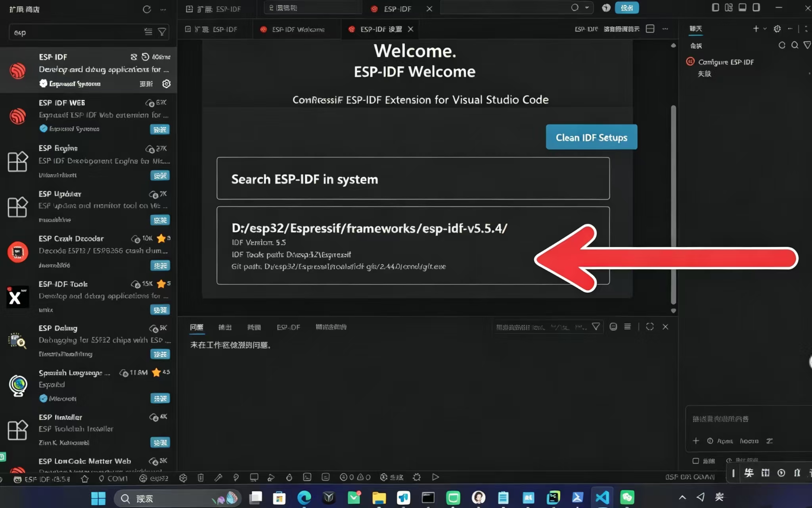812x508 pixels.
Task: Open the filter funnel in the problems panel
Action: tap(596, 327)
